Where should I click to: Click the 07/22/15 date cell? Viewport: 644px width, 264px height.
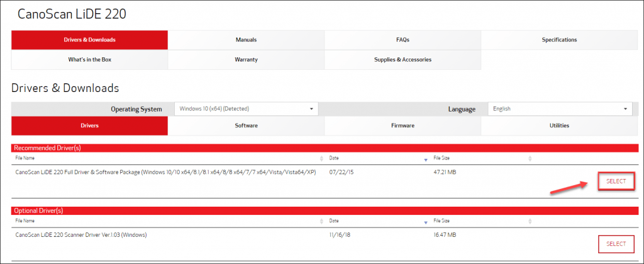click(x=341, y=172)
